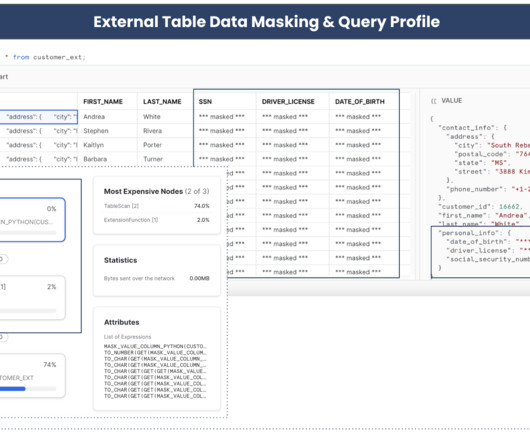Click the variant type icon beside VALUE
Image resolution: width=530 pixels, height=442 pixels.
pyautogui.click(x=434, y=101)
